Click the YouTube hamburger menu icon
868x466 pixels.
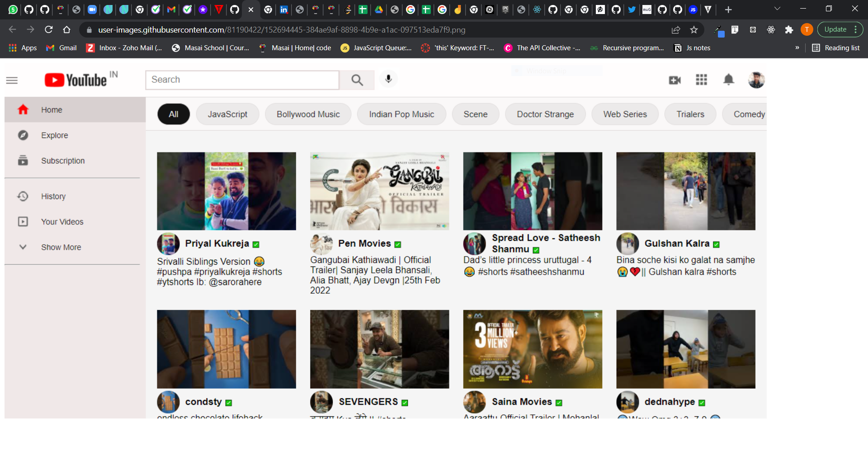point(12,81)
